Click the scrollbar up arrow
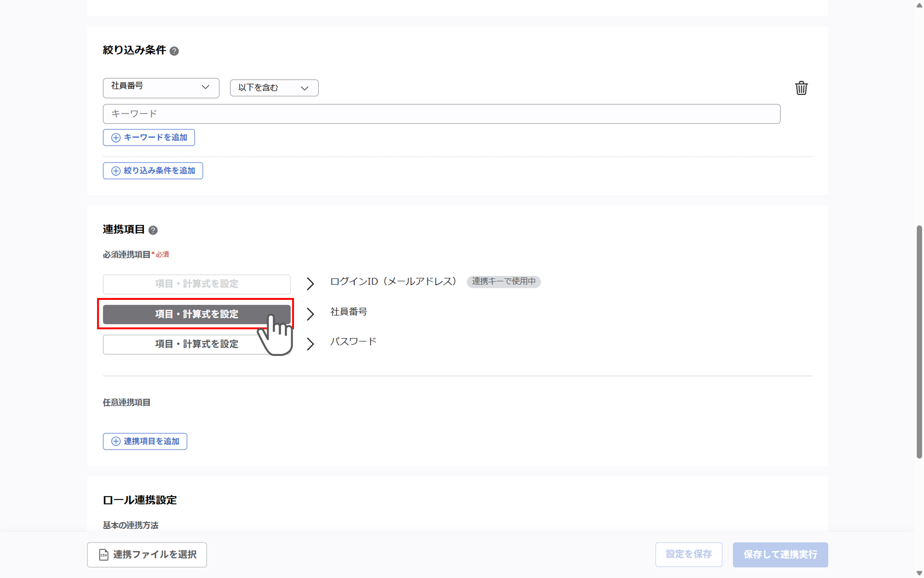 click(919, 5)
